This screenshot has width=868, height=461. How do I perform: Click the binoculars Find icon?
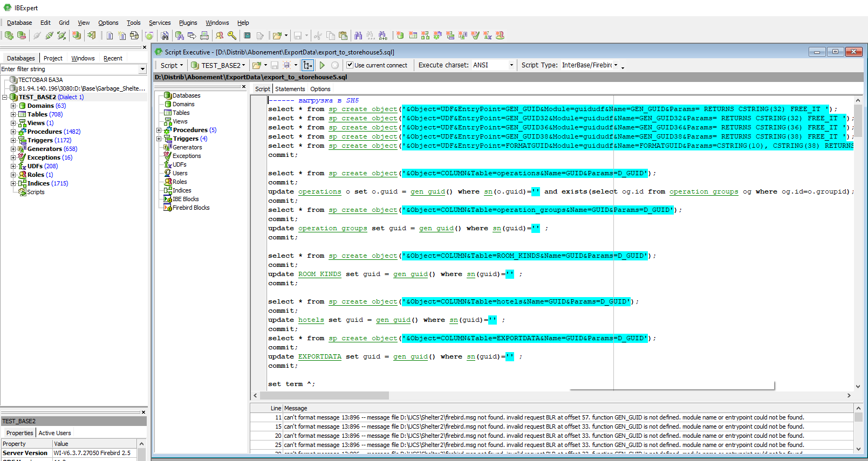pyautogui.click(x=358, y=36)
